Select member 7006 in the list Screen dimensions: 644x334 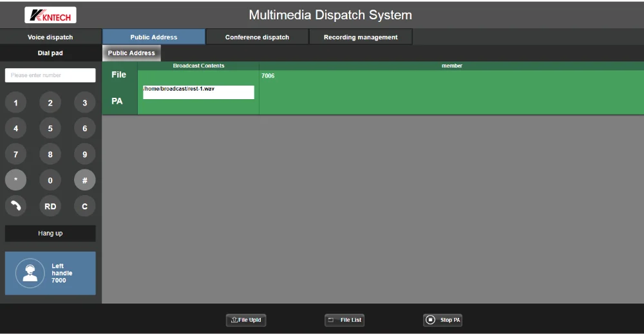tap(268, 76)
